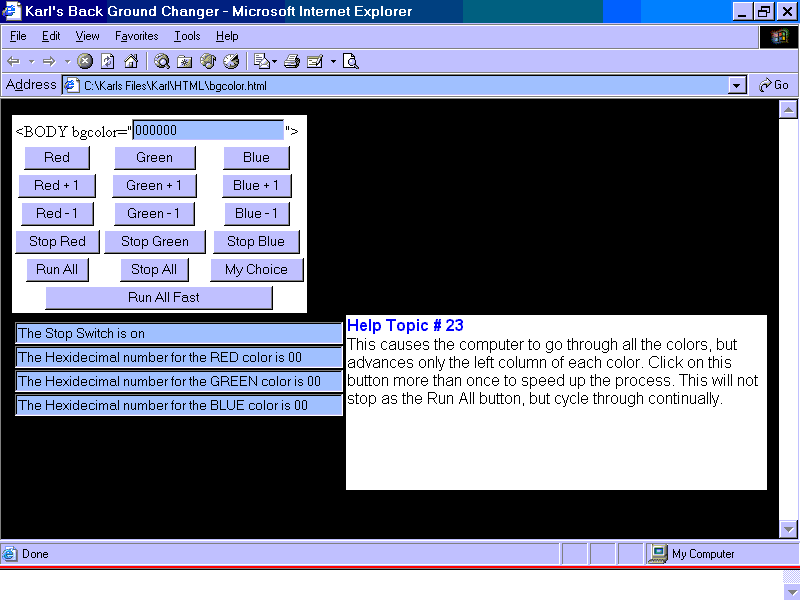Image resolution: width=800 pixels, height=600 pixels.
Task: Open the Search pane icon
Action: [x=162, y=61]
